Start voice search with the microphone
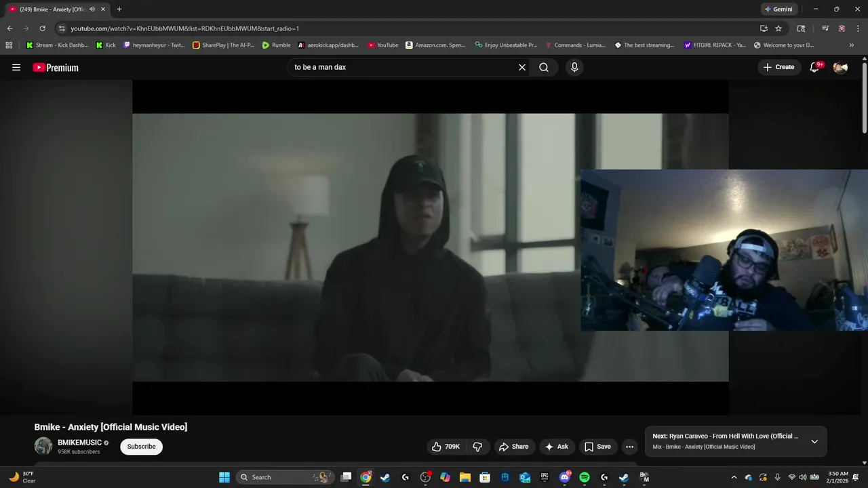The image size is (868, 488). (574, 67)
